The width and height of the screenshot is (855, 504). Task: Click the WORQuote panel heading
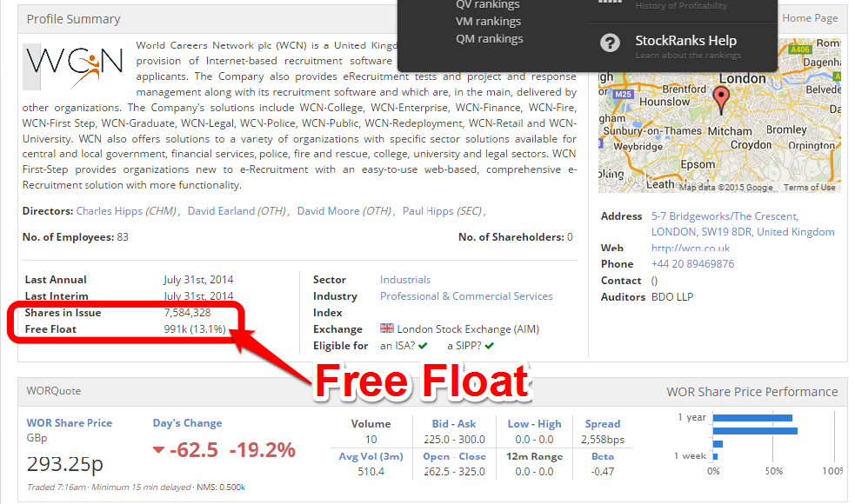(x=53, y=391)
